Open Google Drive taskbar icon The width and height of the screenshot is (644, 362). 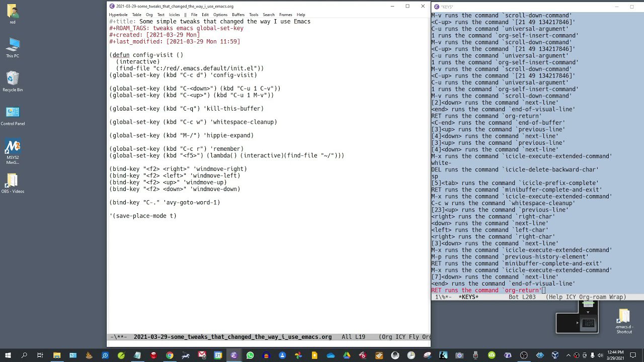pyautogui.click(x=347, y=355)
